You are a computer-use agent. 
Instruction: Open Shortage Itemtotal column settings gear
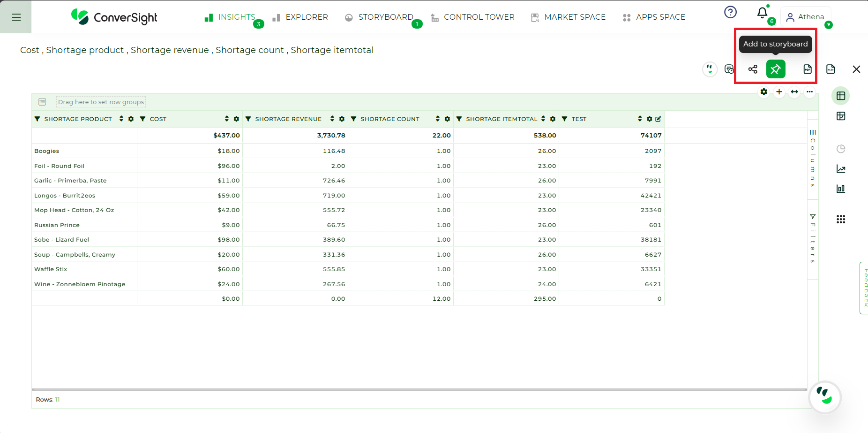click(553, 119)
